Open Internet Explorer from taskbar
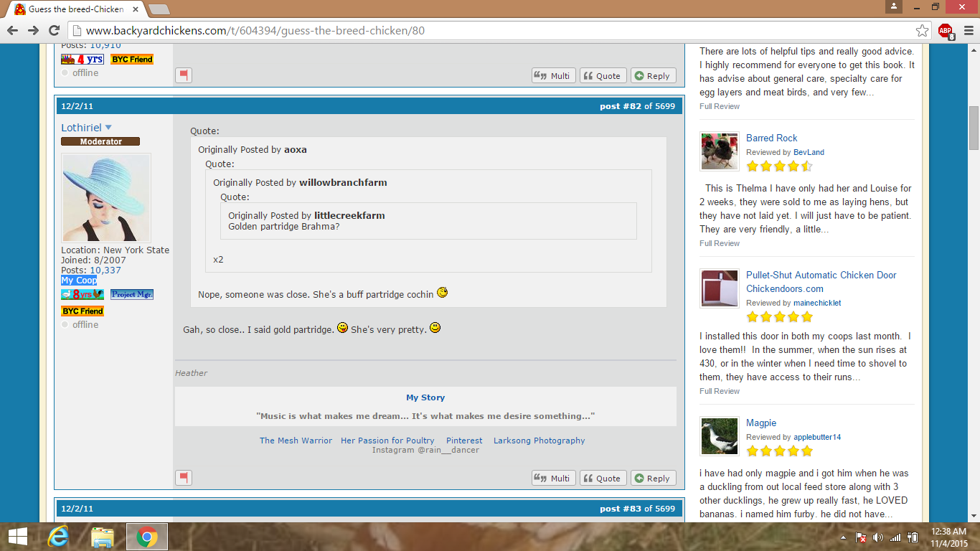Viewport: 980px width, 551px height. point(58,537)
